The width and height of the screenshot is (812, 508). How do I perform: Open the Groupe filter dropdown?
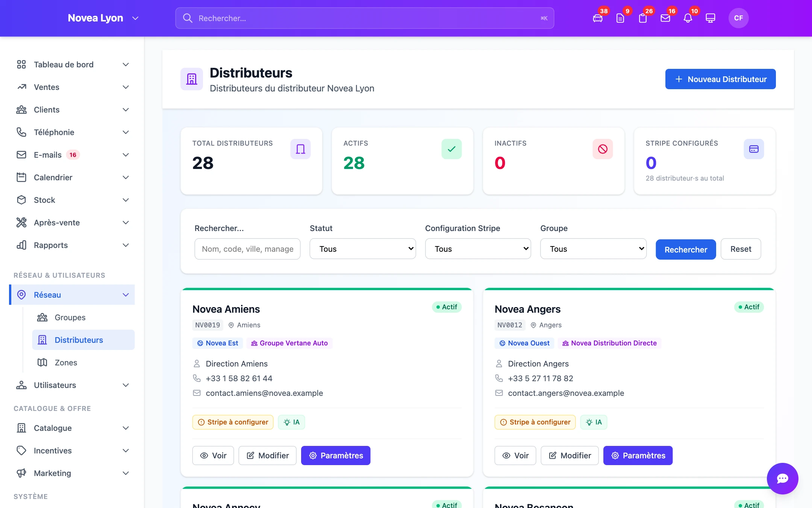(593, 249)
